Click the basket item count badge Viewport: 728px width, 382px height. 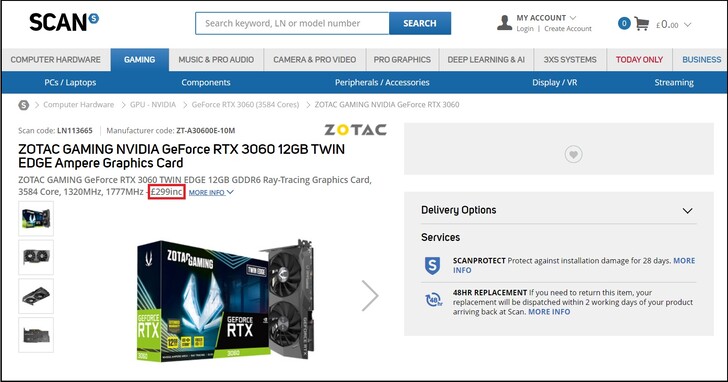click(624, 23)
